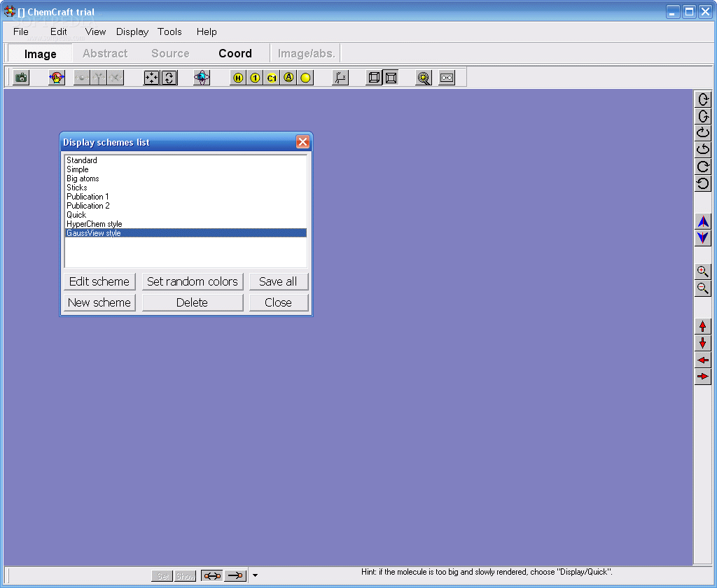Click the New scheme button

pyautogui.click(x=99, y=302)
